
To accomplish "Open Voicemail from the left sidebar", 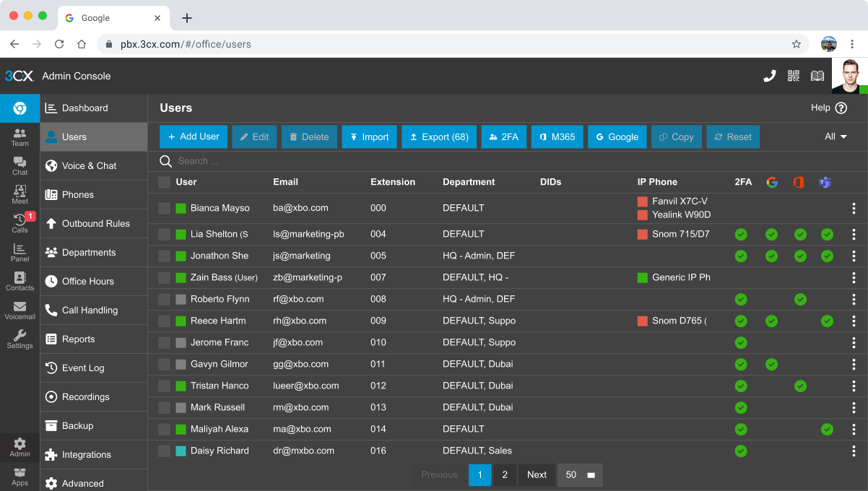I will (x=19, y=307).
